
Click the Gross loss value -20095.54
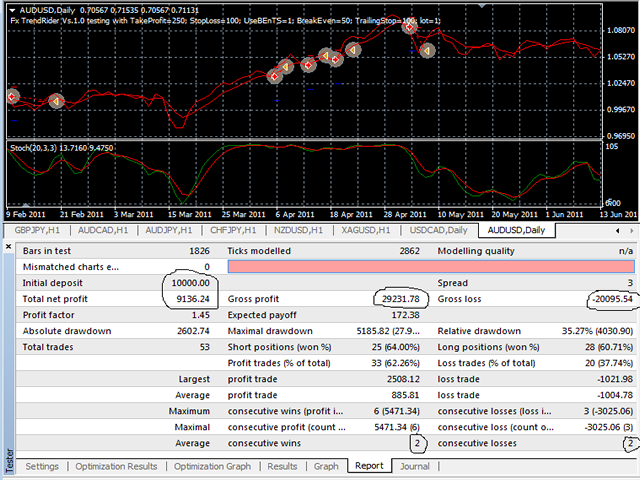coord(613,299)
